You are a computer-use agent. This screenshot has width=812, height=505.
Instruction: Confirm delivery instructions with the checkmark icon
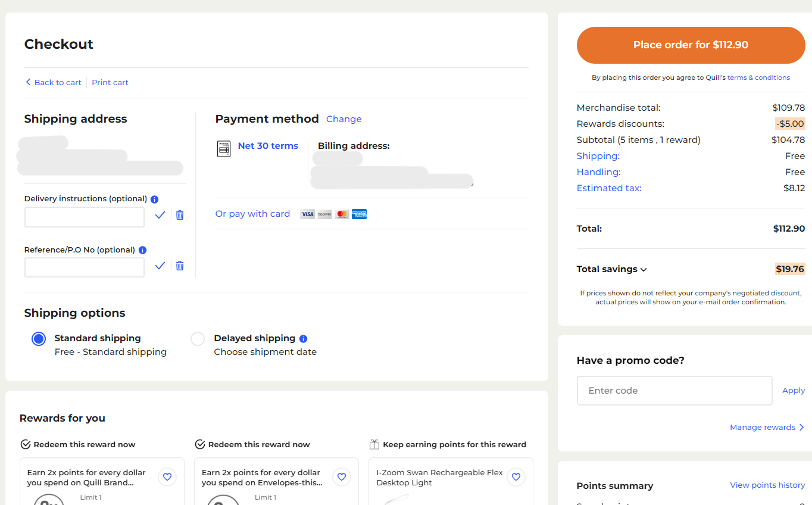click(x=160, y=215)
